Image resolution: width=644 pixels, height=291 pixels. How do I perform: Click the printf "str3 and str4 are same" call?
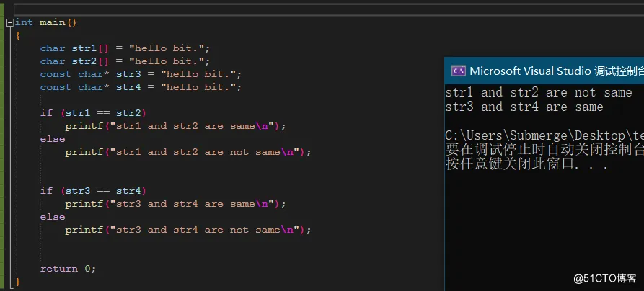coord(175,204)
